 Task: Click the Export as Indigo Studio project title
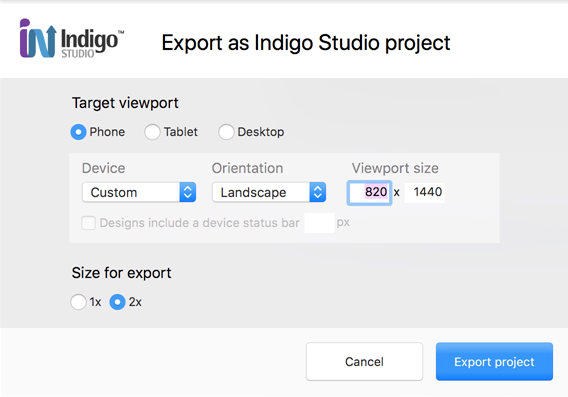click(x=306, y=43)
